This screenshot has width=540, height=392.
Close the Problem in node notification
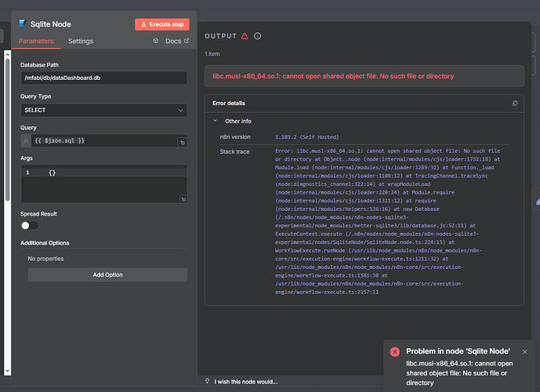coord(524,352)
